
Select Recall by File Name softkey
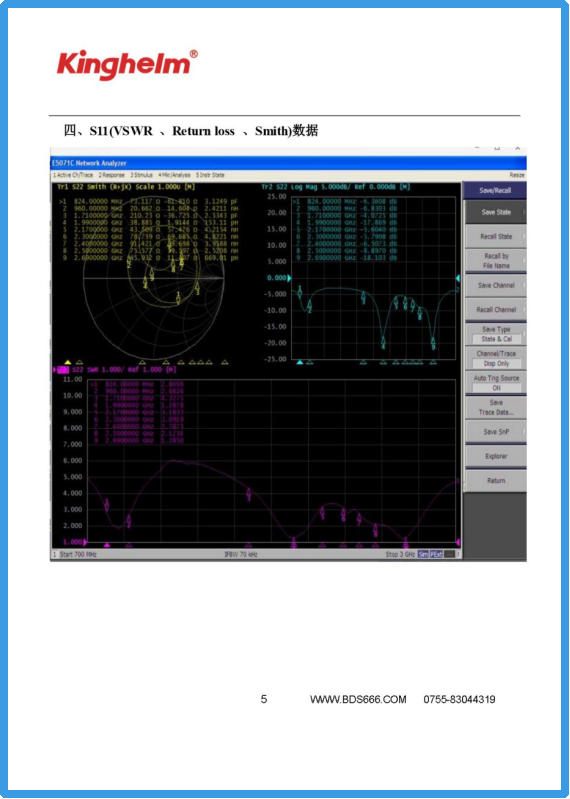(x=495, y=261)
